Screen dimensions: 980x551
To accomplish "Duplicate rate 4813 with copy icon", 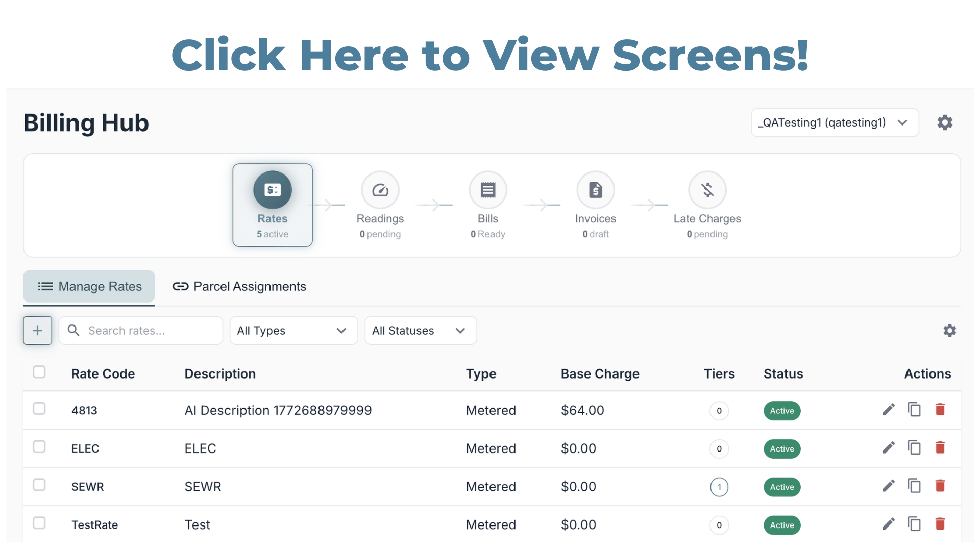I will click(x=914, y=410).
